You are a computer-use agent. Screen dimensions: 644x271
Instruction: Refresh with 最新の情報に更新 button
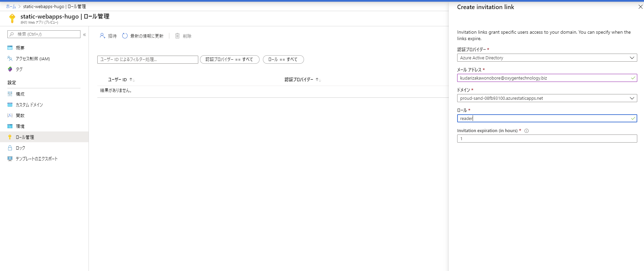[x=143, y=36]
